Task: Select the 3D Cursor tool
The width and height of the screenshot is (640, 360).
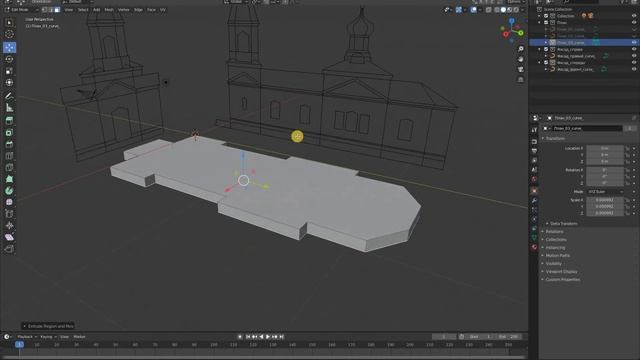Action: pos(9,34)
